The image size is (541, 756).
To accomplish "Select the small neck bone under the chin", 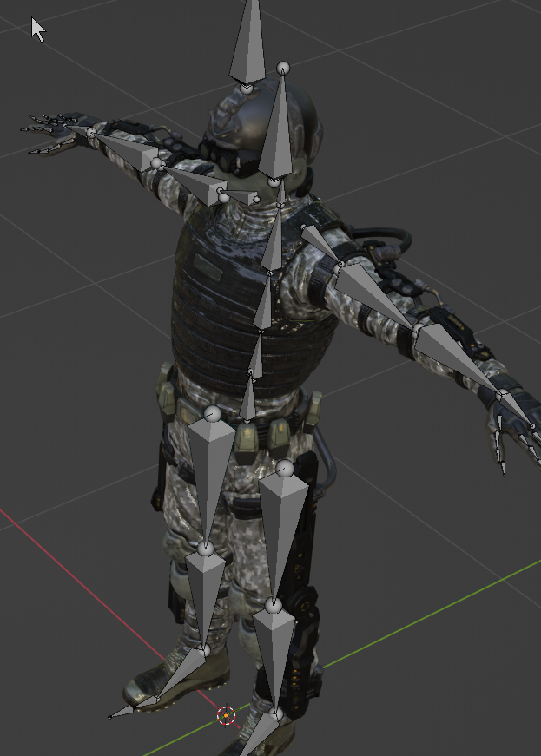I will pyautogui.click(x=280, y=194).
